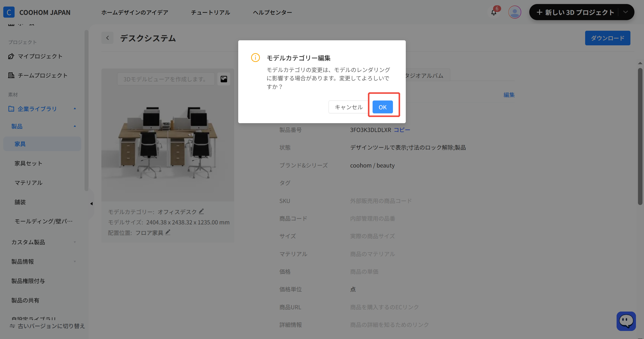The height and width of the screenshot is (339, 644).
Task: Open ホームデザインのアイデア menu
Action: [135, 12]
